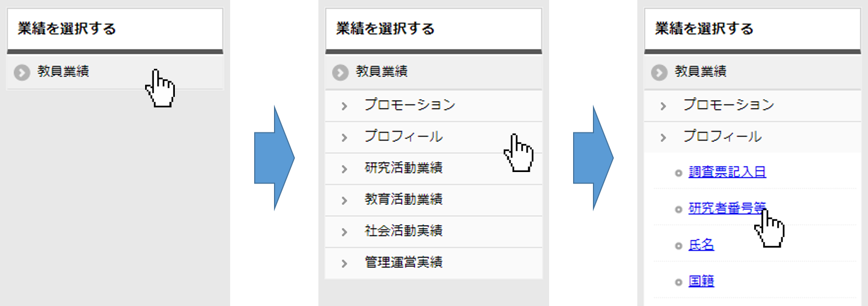Collapse プロフィール chevron in the right panel
868x306 pixels.
[x=663, y=138]
